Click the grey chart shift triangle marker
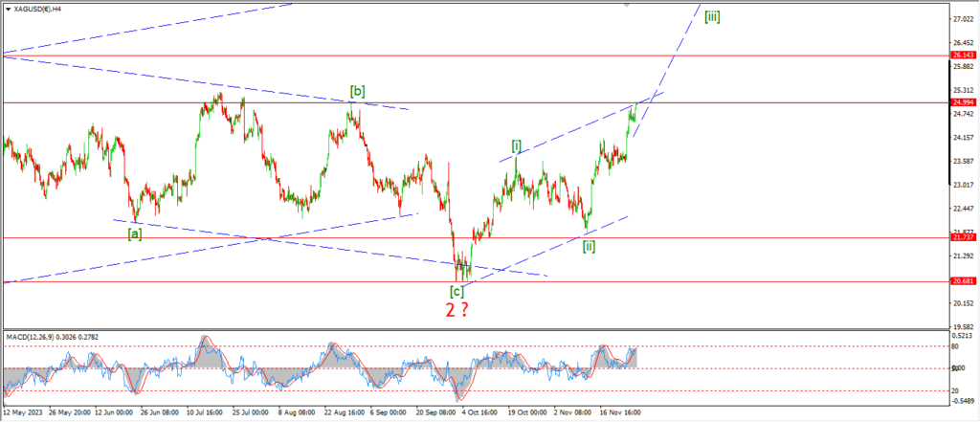The image size is (980, 422). (627, 5)
